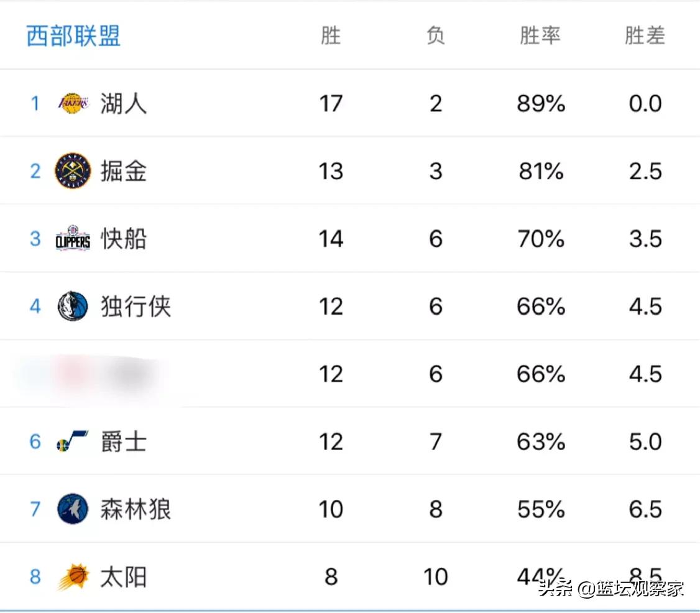
Task: Click the Timberwolves team logo
Action: pos(73,509)
